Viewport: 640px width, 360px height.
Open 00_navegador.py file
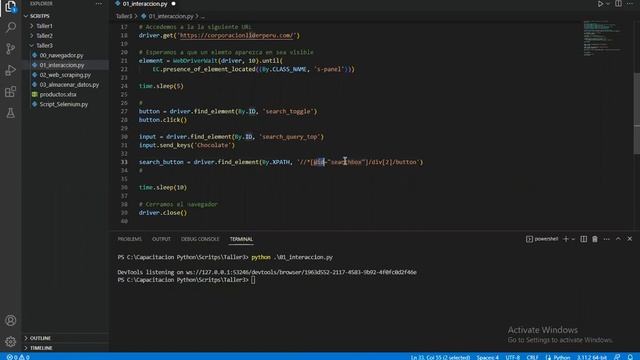(61, 55)
